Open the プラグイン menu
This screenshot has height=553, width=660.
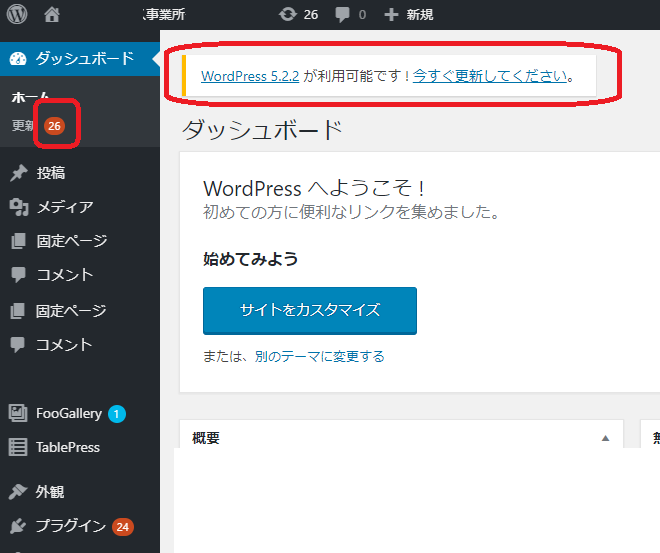click(x=71, y=526)
